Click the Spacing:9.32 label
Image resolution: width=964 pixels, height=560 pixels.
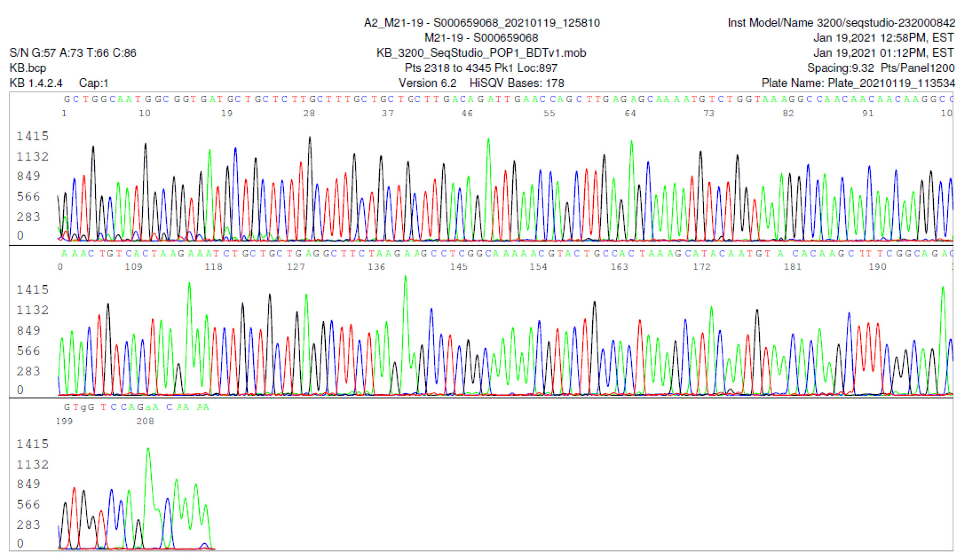(840, 68)
